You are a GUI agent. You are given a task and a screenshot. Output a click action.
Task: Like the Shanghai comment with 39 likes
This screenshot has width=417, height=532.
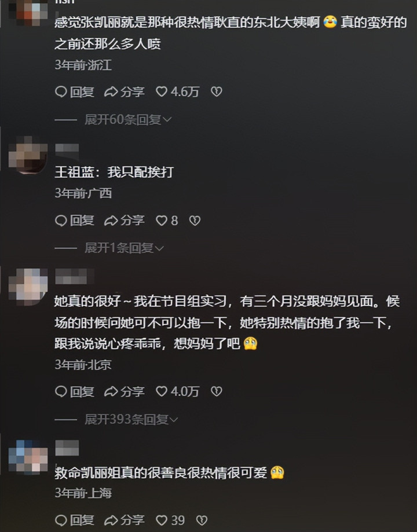pos(170,520)
